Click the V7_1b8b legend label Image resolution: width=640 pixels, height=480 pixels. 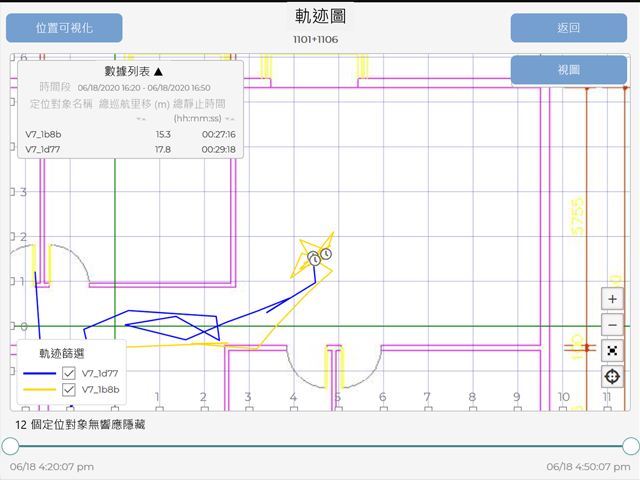click(x=100, y=390)
